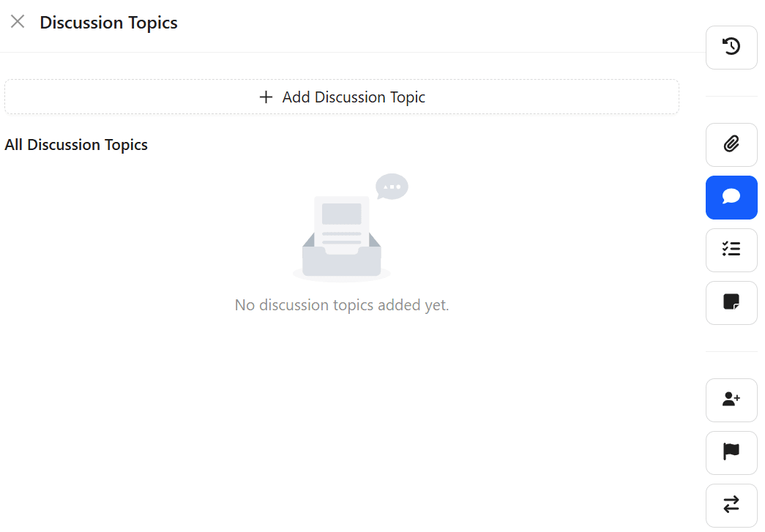Flag this item using the flag icon
This screenshot has height=532, width=765.
(731, 453)
